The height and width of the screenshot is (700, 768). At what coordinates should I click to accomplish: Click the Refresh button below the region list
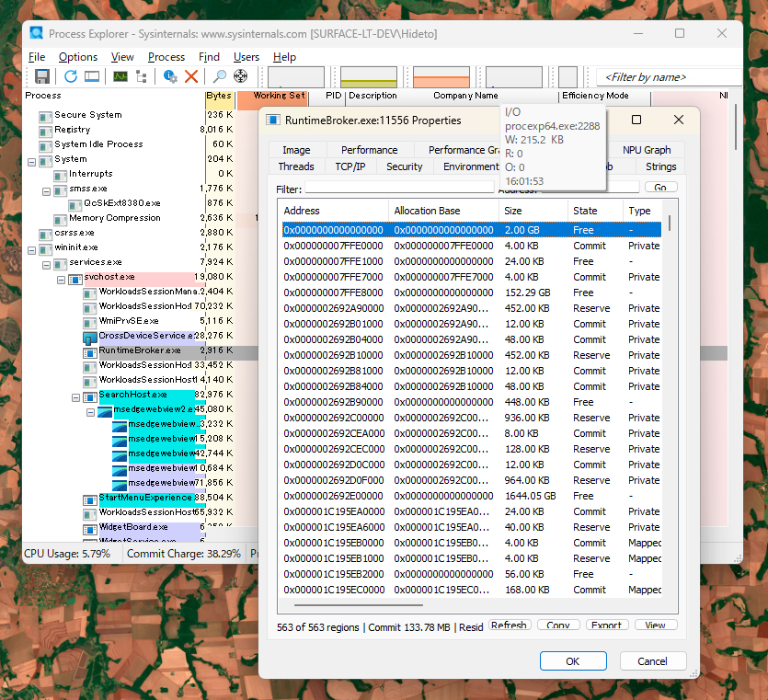pyautogui.click(x=509, y=625)
